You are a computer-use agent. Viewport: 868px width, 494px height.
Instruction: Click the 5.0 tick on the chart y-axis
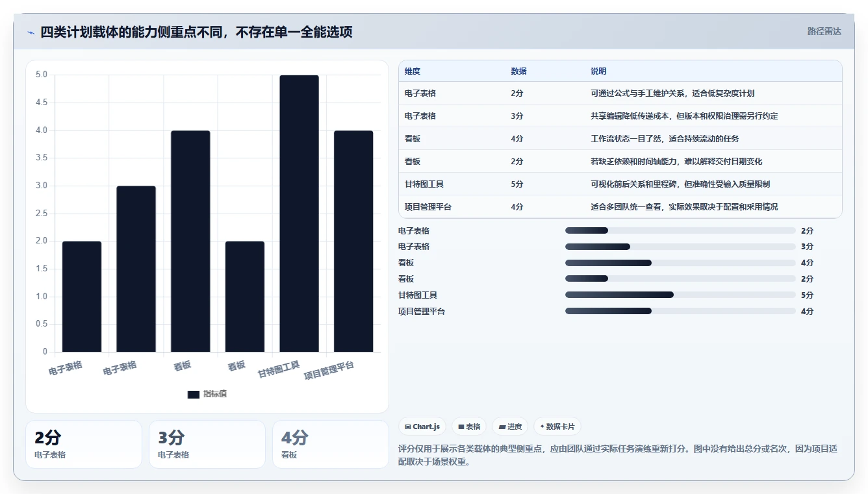tap(41, 75)
